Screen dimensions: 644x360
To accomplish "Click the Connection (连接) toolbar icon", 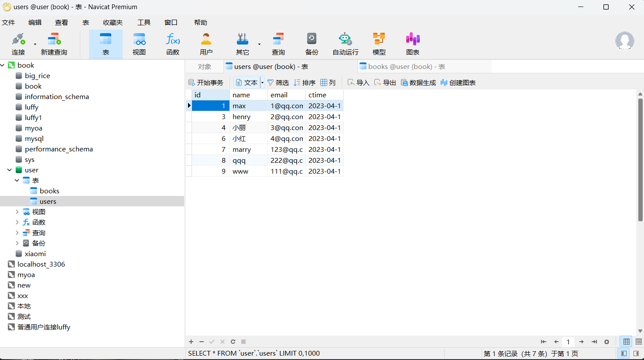I will (x=18, y=44).
